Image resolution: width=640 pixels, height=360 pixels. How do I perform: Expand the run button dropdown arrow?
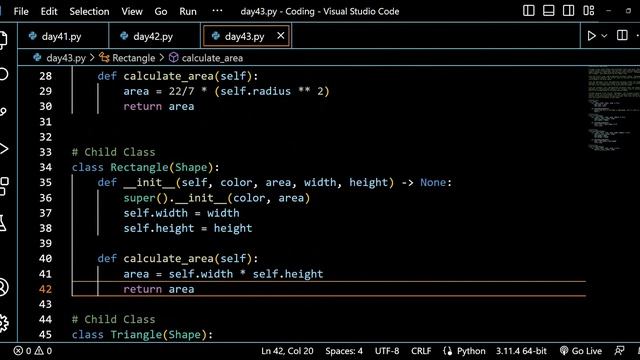click(604, 36)
